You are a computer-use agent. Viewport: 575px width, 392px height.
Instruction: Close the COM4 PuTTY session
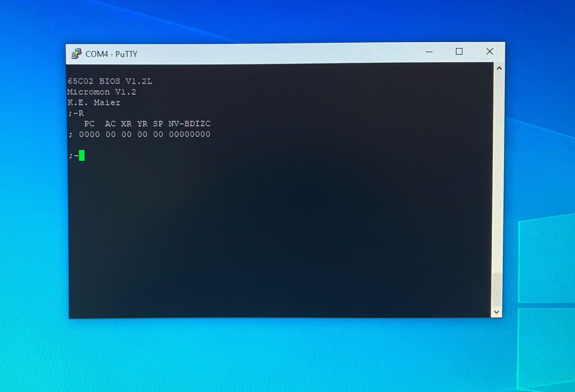(x=490, y=51)
